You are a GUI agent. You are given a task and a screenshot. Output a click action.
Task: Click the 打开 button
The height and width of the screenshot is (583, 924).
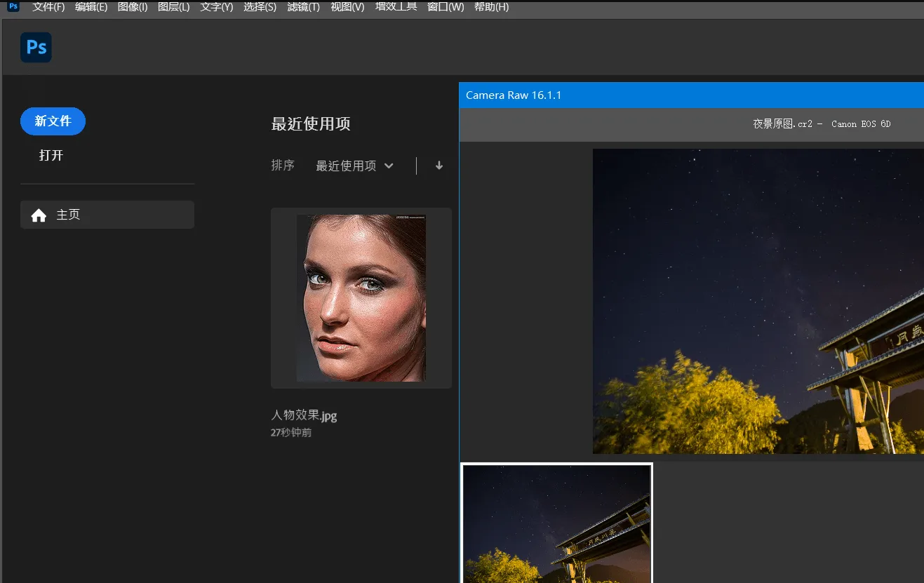50,155
